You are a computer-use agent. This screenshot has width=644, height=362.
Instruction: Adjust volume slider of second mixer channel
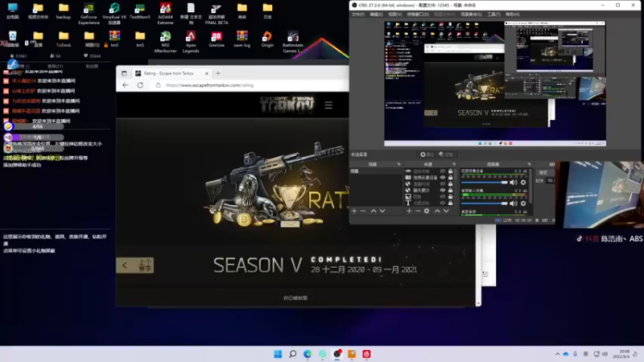(x=485, y=204)
